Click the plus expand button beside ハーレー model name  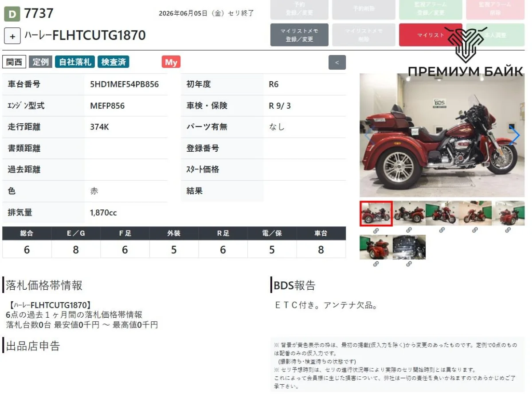[x=12, y=36]
